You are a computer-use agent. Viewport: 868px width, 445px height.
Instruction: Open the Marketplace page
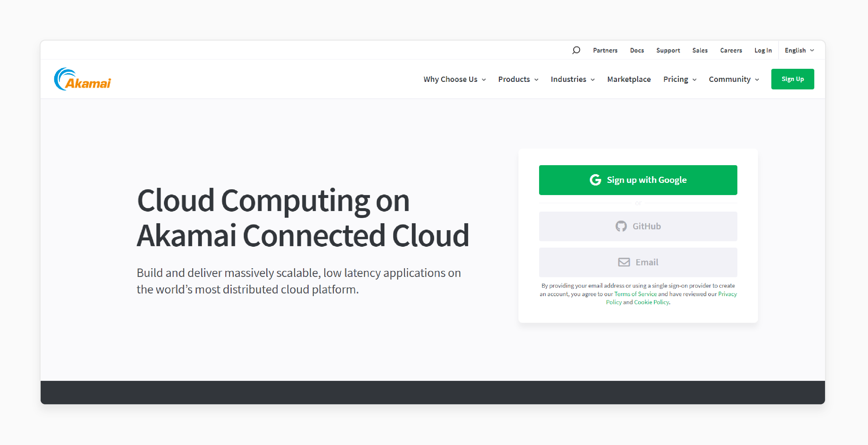pyautogui.click(x=629, y=79)
